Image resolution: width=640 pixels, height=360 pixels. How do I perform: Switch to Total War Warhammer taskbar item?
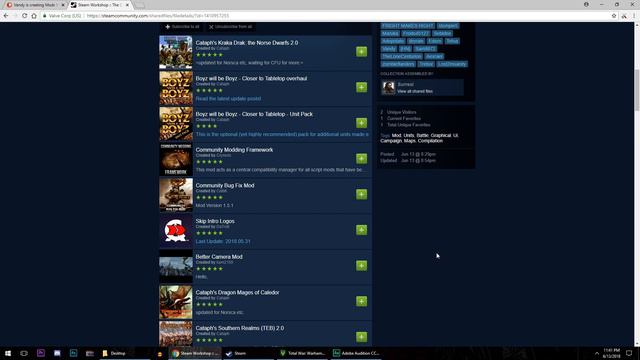tap(303, 353)
